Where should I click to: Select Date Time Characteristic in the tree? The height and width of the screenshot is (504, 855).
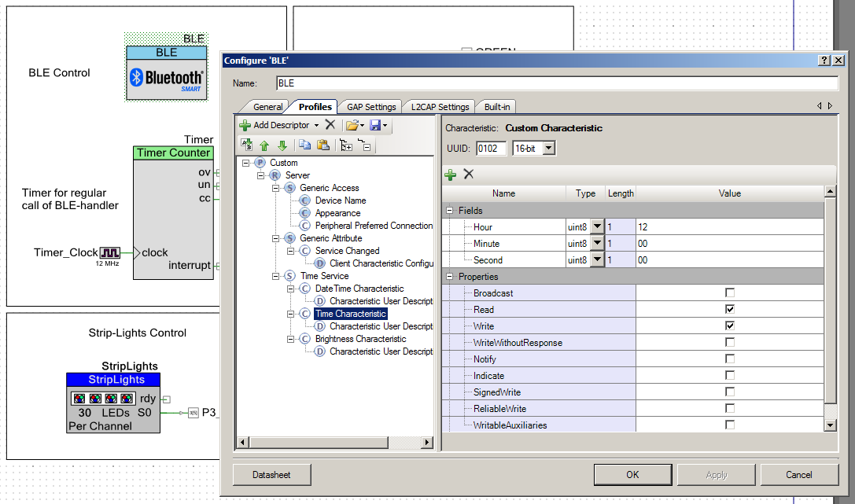point(359,289)
